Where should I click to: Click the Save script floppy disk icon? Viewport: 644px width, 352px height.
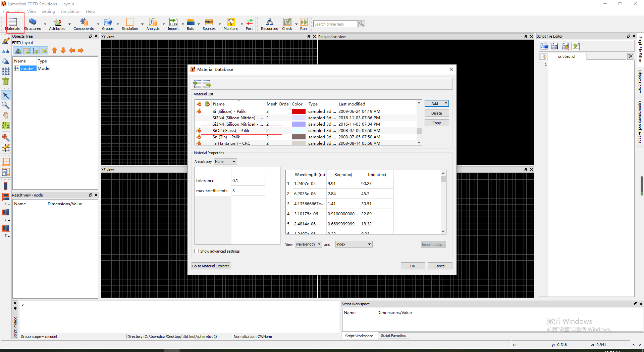point(554,46)
